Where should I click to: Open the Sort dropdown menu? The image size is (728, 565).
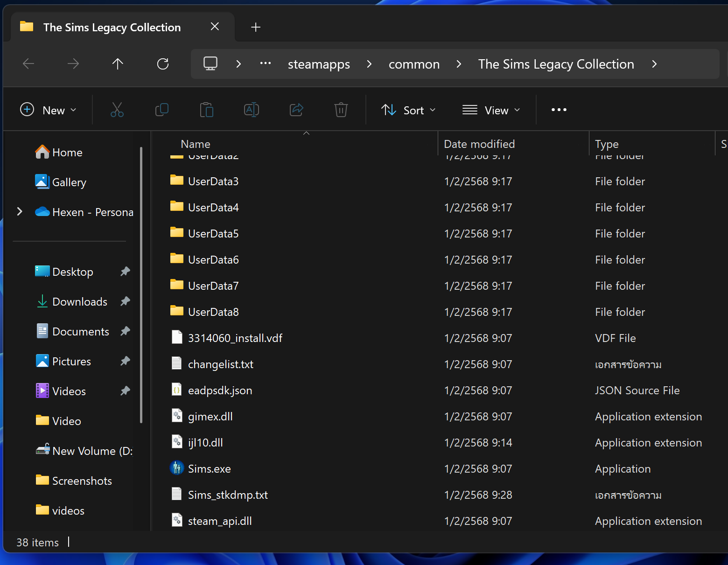409,110
